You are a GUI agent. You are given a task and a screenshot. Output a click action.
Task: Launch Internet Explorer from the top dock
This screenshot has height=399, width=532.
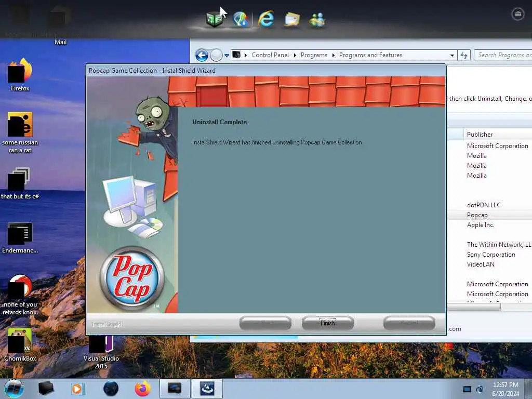(x=266, y=19)
